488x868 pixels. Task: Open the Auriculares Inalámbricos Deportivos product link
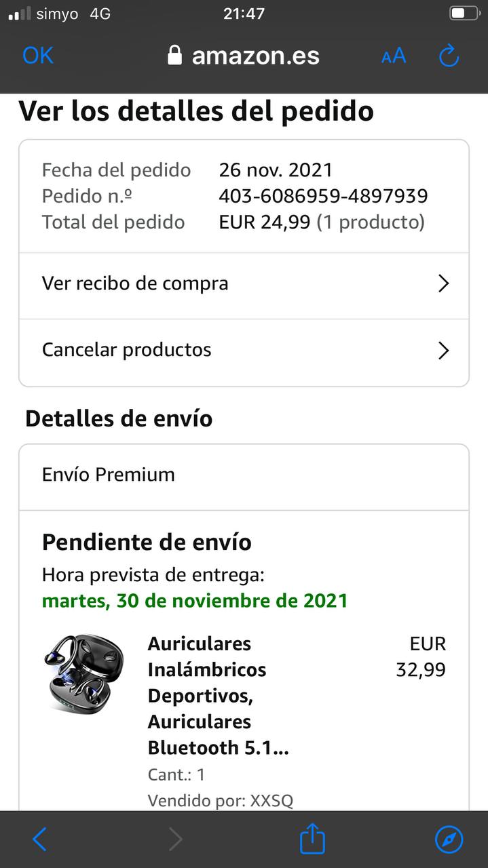tap(218, 695)
